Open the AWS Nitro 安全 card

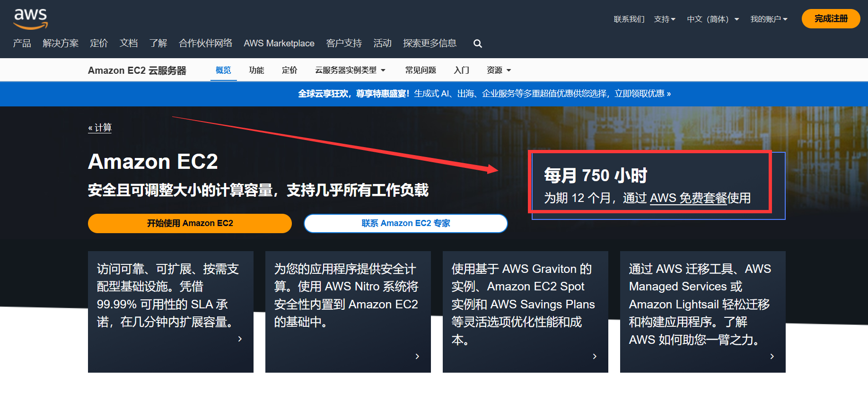coord(348,312)
